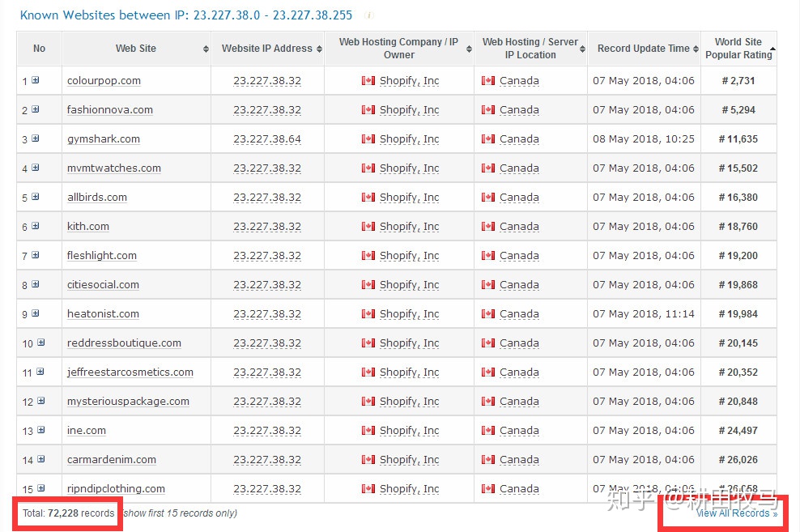Select Canada location link in heatonist.com row
800x532 pixels.
pyautogui.click(x=519, y=314)
